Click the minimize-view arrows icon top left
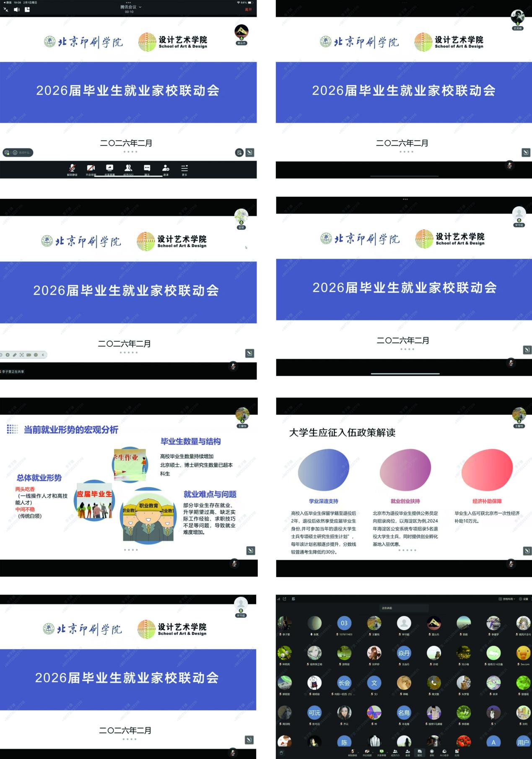The height and width of the screenshot is (759, 532). point(6,10)
